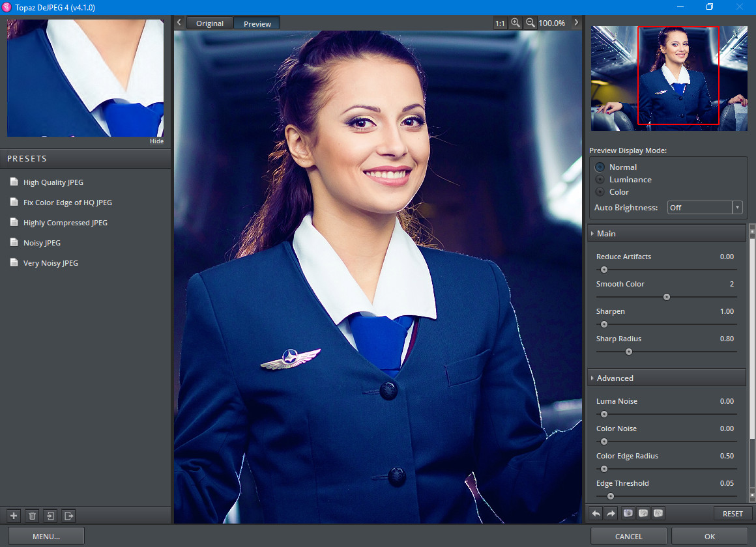Viewport: 756px width, 547px height.
Task: Add a new preset with plus icon
Action: [x=14, y=516]
